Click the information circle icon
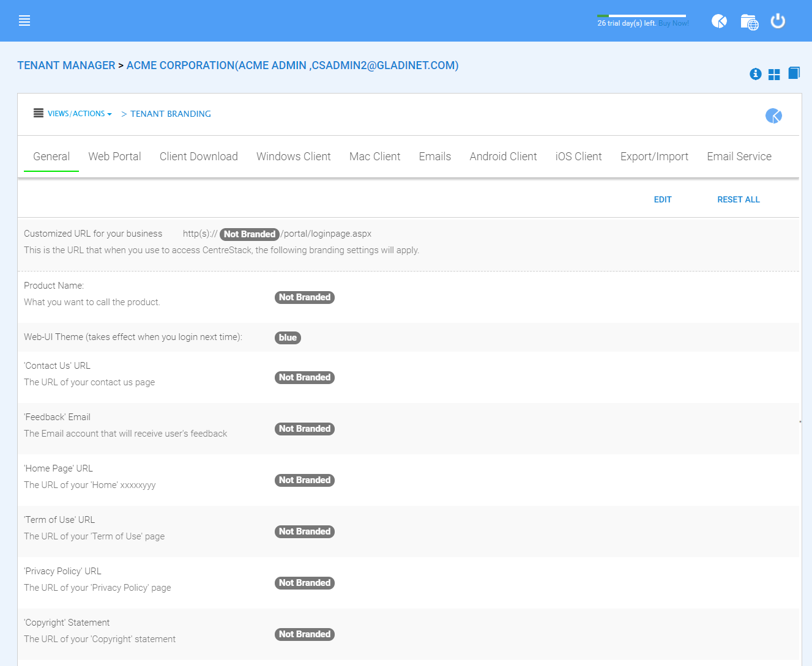Screen dimensions: 812x666 [756, 74]
